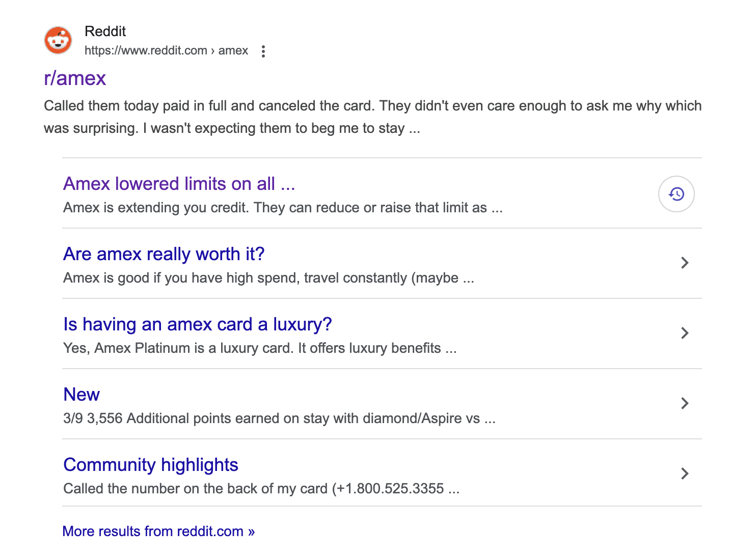Open the 'New' sitelink
Screen dimensions: 756x558
coord(82,395)
